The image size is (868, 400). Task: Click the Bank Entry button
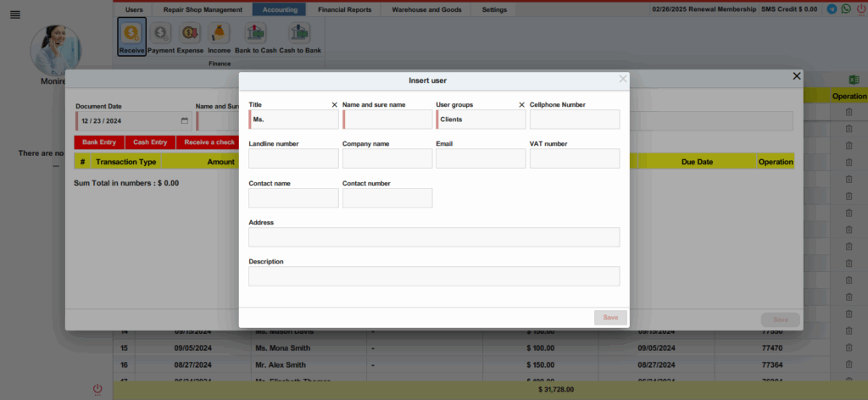click(99, 142)
